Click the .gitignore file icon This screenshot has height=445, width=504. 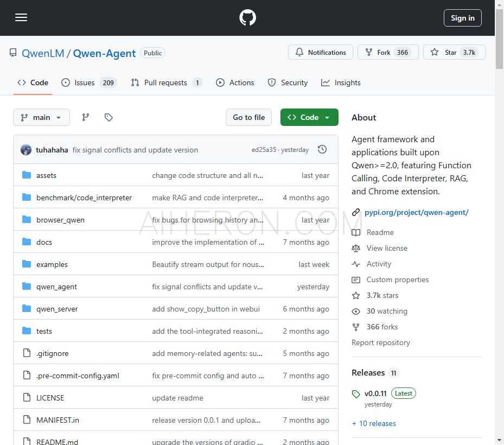(27, 353)
